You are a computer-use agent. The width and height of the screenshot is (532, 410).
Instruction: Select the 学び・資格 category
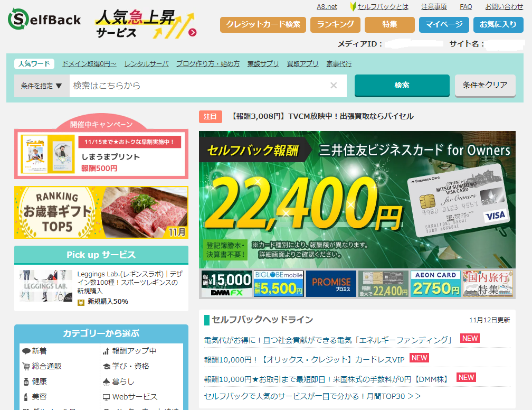(x=126, y=366)
